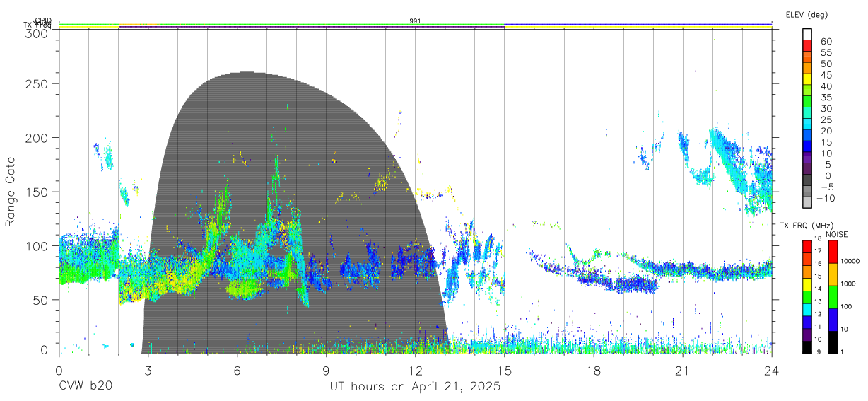Screen dimensions: 868x401
Task: Click the "150" range gate tick label
Action: [35, 192]
